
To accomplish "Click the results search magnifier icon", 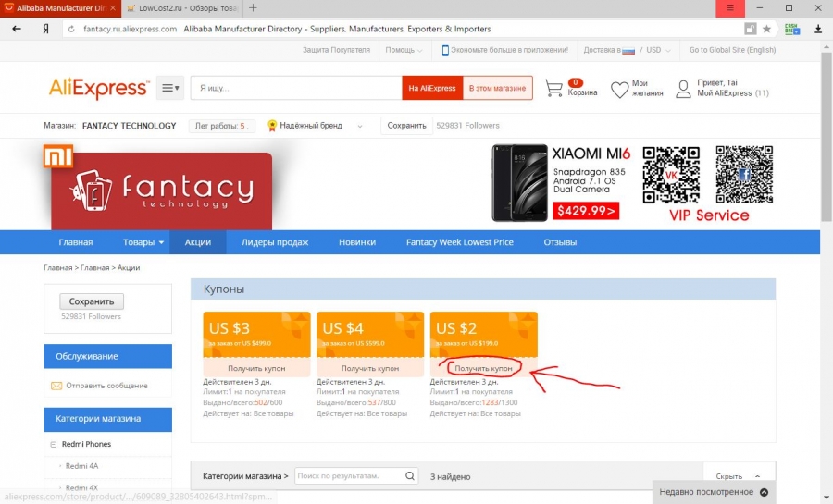I will click(x=410, y=476).
